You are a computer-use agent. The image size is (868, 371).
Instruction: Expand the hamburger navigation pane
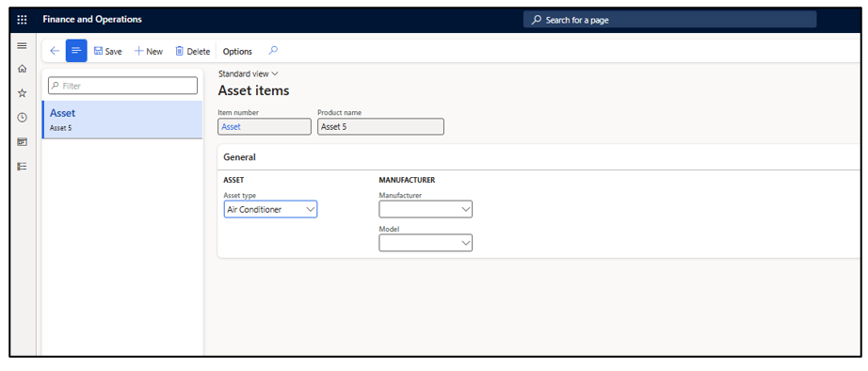(23, 46)
